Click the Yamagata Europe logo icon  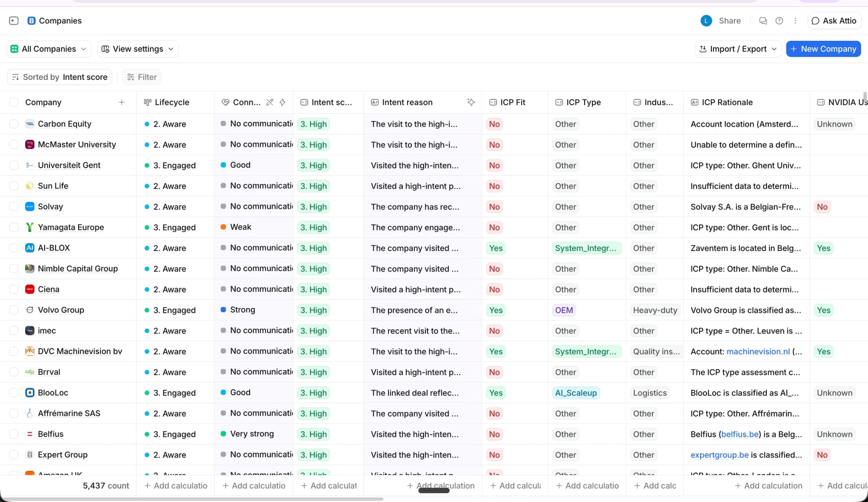[x=30, y=227]
